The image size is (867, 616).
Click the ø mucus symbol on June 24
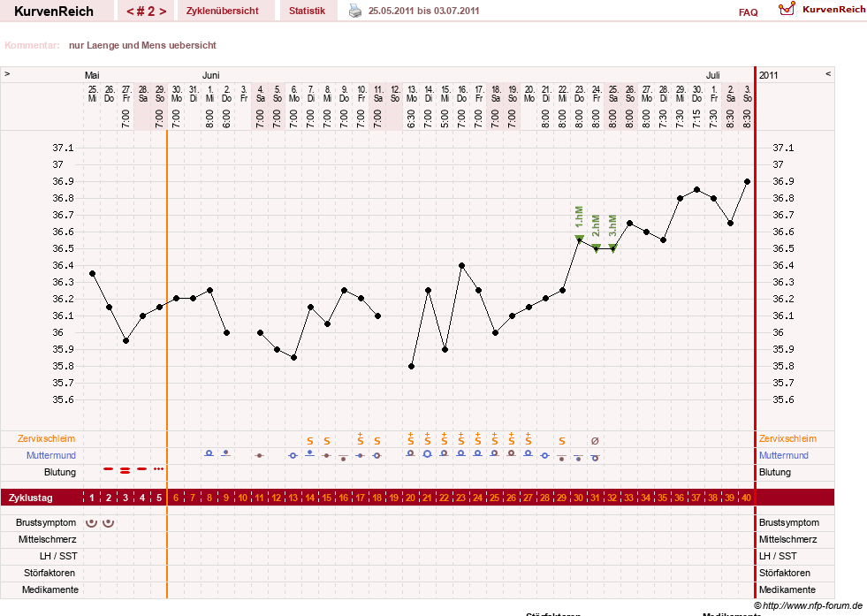[x=595, y=441]
